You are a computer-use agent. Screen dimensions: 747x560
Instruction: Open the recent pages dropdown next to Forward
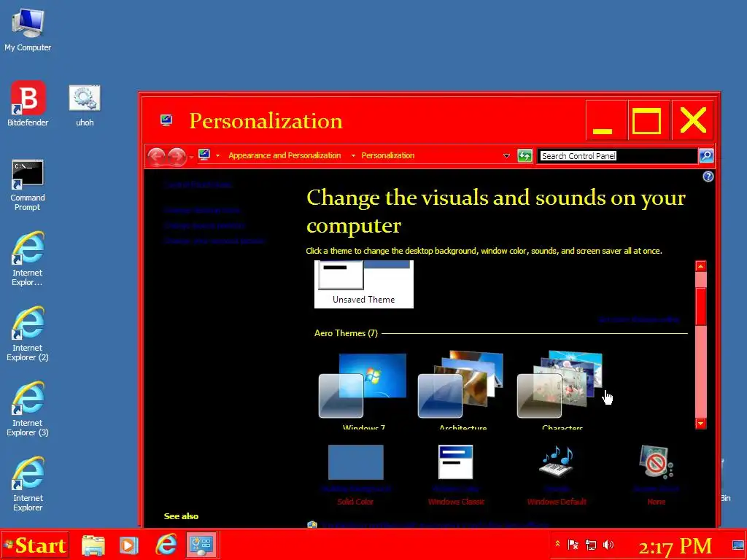[191, 156]
